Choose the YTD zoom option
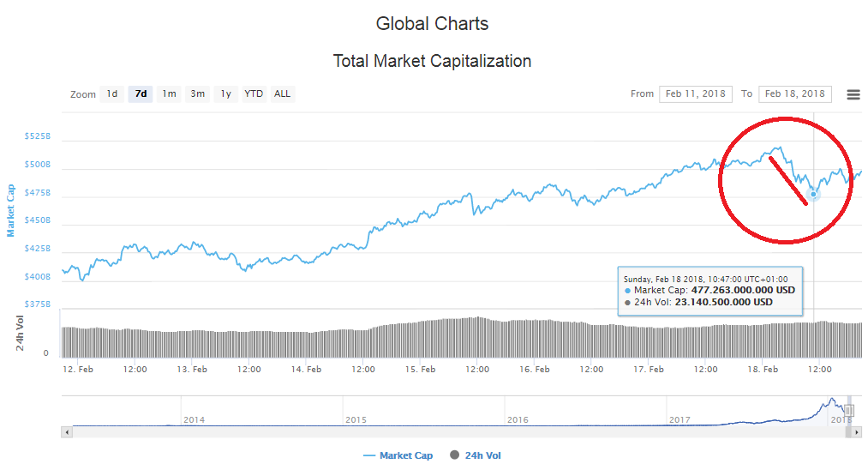 tap(254, 93)
